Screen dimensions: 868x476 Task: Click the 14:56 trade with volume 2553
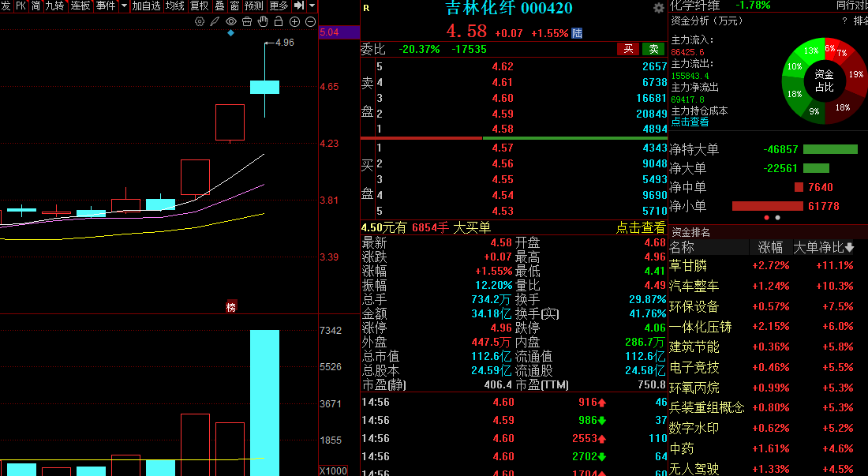514,438
